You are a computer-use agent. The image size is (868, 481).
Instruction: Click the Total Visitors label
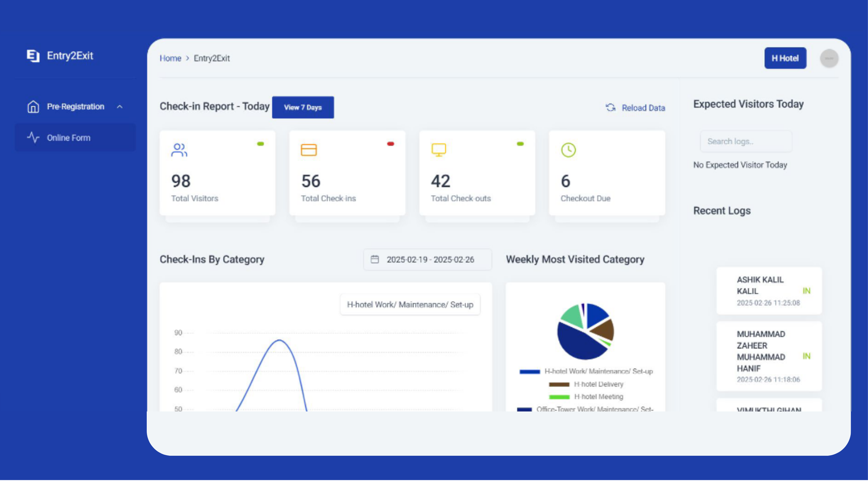coord(195,198)
